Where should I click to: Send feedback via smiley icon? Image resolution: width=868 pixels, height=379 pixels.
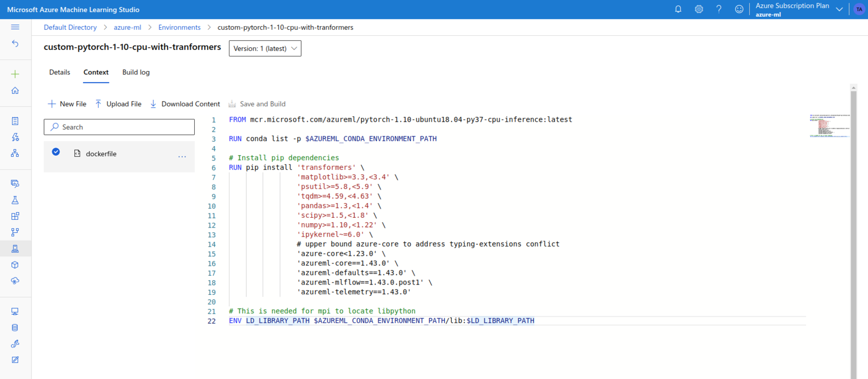point(739,9)
